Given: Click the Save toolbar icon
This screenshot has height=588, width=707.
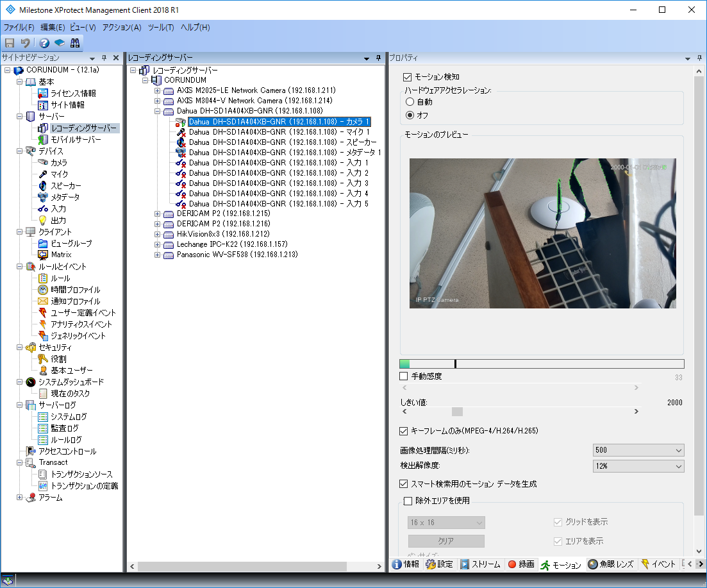Looking at the screenshot, I should (10, 43).
